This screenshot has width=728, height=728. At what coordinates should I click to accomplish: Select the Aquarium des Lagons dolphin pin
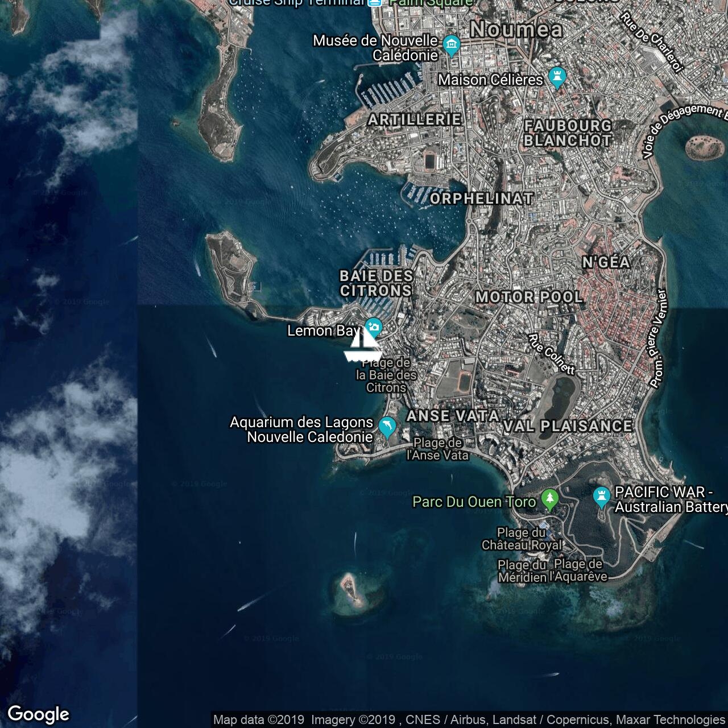pyautogui.click(x=387, y=427)
